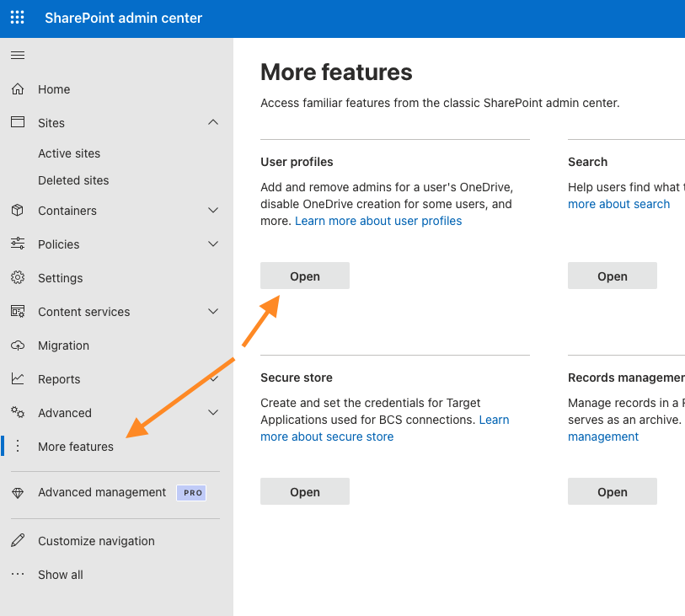
Task: Expand the Advanced section chevron
Action: [x=213, y=412]
